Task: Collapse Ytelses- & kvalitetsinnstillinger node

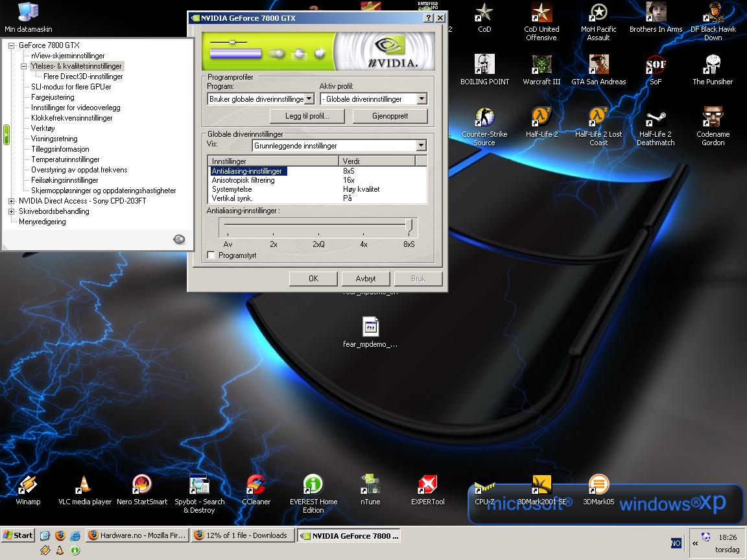Action: (x=23, y=66)
